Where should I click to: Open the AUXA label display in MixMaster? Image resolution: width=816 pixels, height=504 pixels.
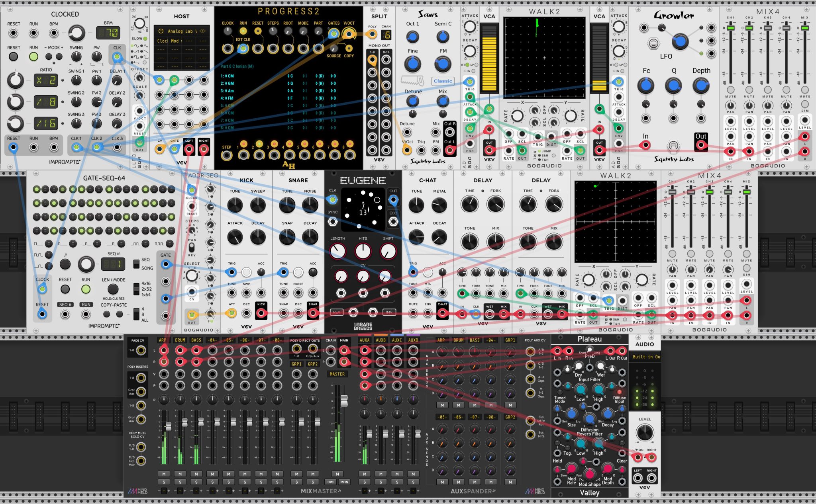pos(365,340)
